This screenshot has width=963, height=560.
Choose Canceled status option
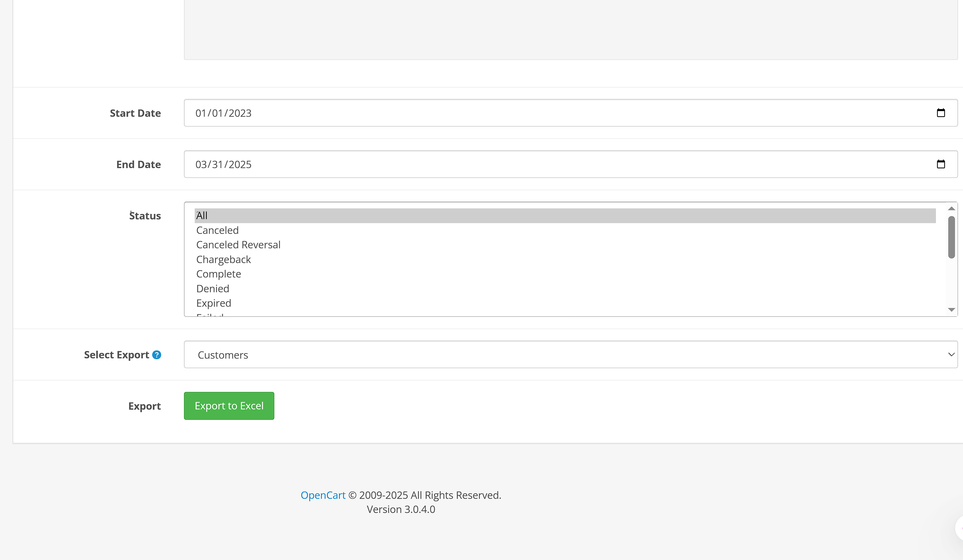217,230
